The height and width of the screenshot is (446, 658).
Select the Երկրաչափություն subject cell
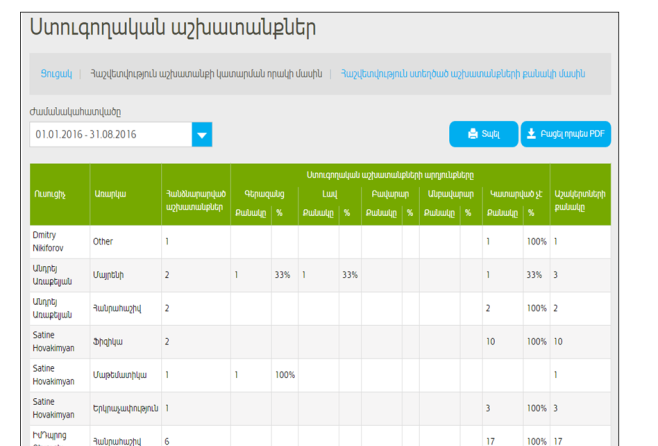[125, 408]
